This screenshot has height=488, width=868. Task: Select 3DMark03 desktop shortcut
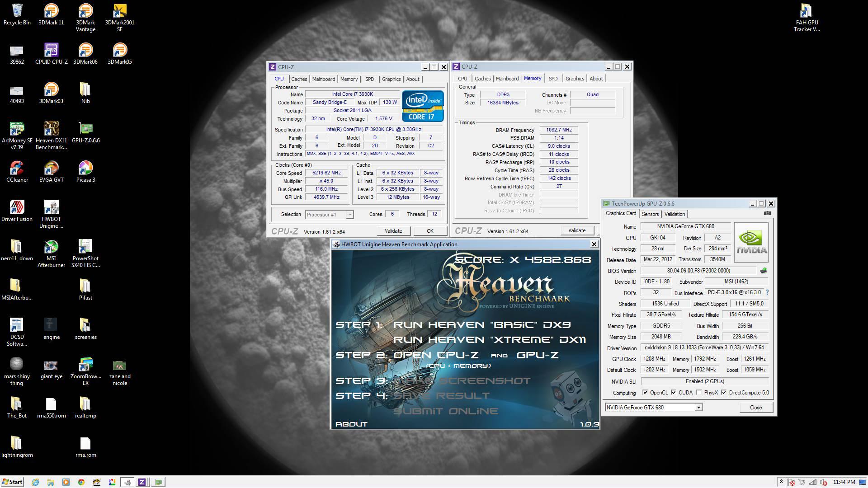click(x=51, y=93)
